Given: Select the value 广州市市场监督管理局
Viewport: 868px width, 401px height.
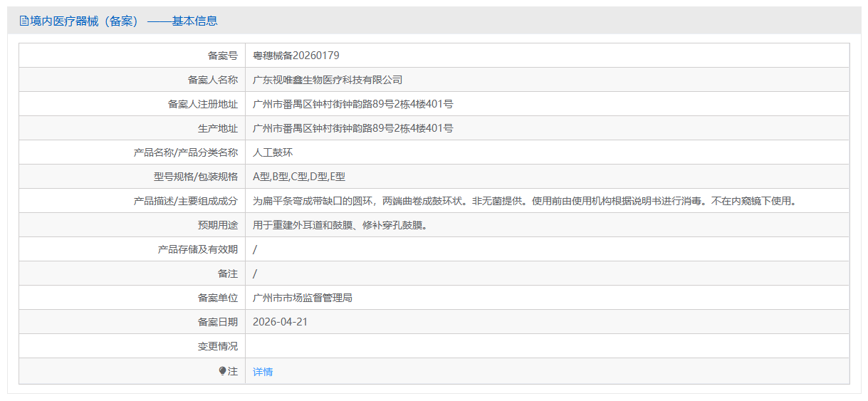Looking at the screenshot, I should coord(303,298).
